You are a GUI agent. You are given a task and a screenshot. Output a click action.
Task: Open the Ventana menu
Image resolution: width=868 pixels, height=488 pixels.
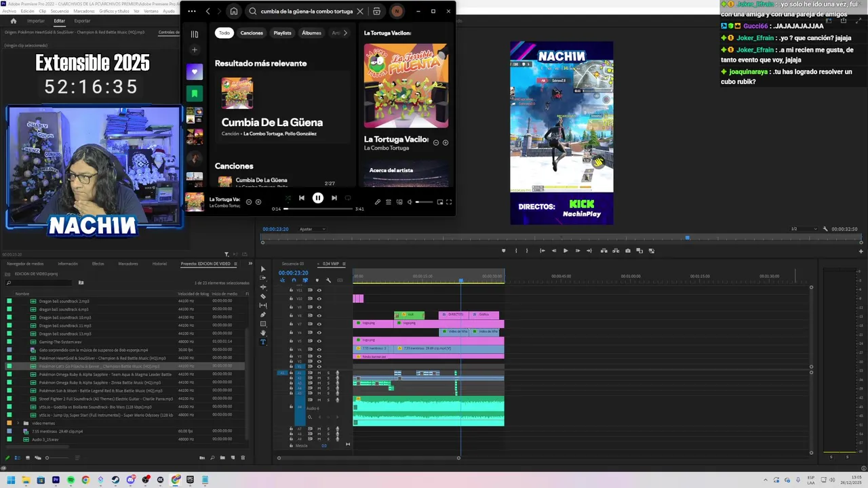(x=150, y=12)
